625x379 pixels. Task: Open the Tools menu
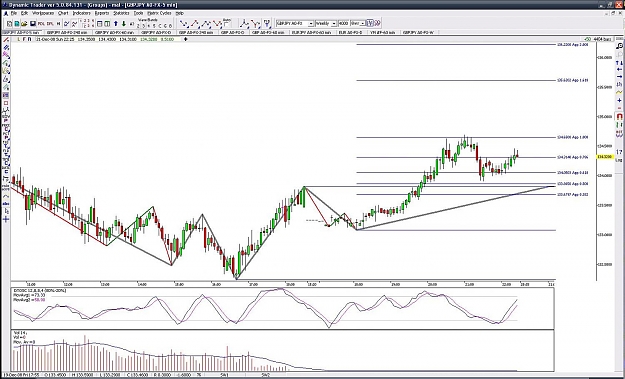click(x=138, y=13)
